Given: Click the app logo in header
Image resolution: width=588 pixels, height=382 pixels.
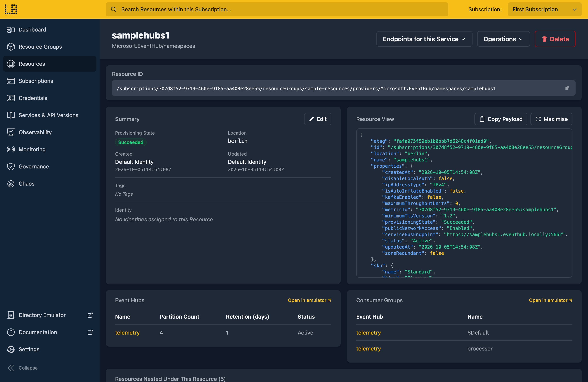Looking at the screenshot, I should (x=11, y=9).
